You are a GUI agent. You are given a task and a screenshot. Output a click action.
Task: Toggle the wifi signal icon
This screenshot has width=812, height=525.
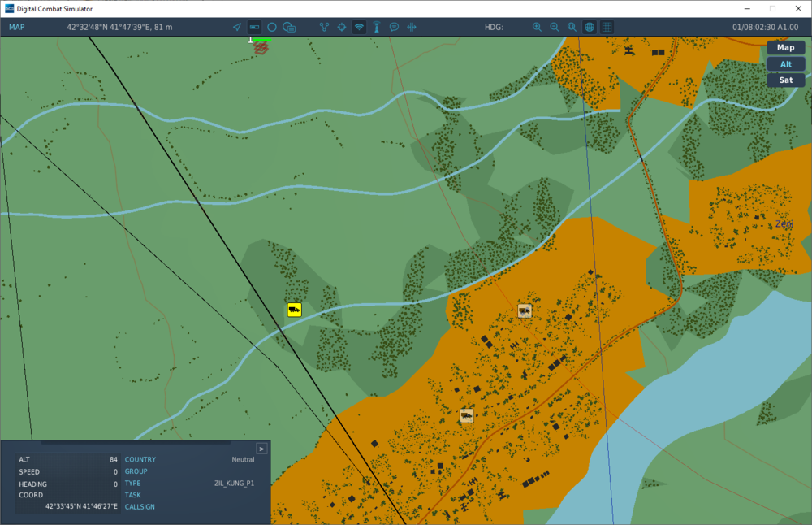(359, 27)
